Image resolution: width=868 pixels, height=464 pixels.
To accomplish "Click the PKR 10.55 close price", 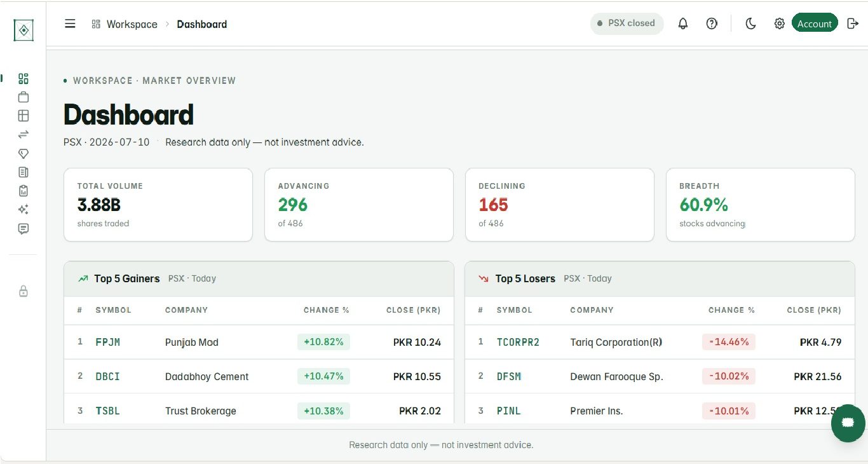I will pyautogui.click(x=417, y=376).
